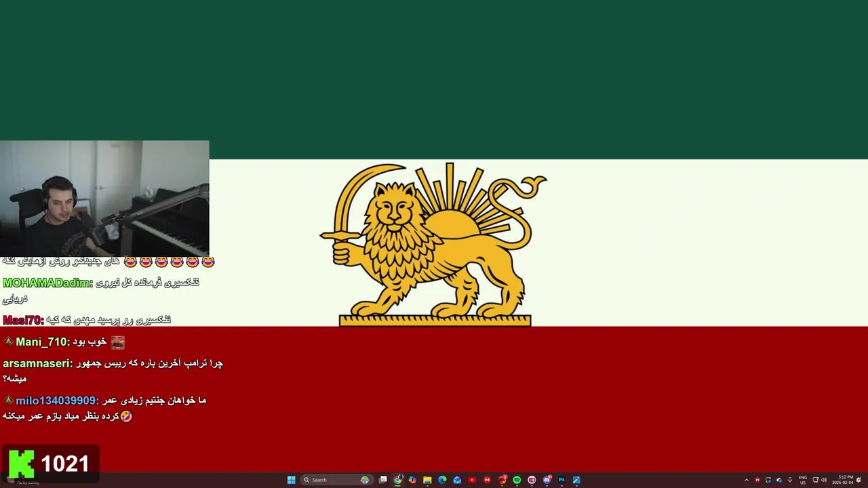The width and height of the screenshot is (868, 488).
Task: Open volume control speaker icon
Action: click(x=824, y=480)
